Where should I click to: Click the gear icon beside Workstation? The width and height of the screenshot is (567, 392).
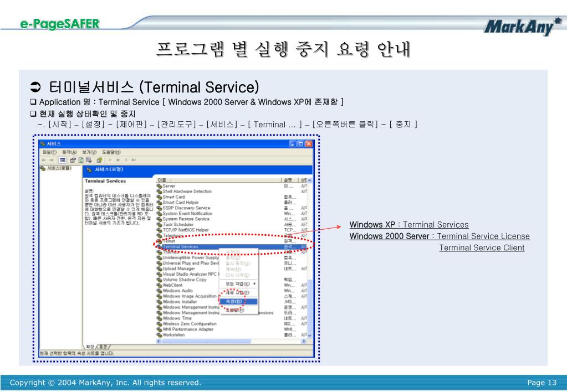[159, 335]
